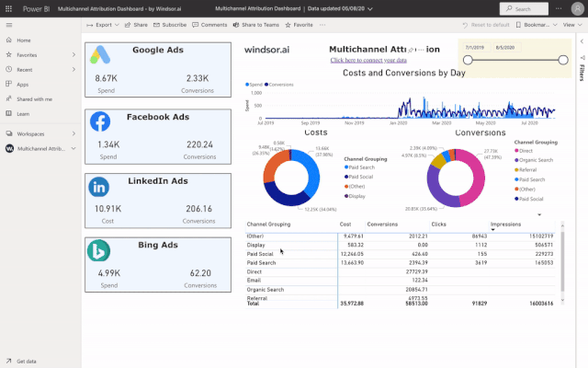Open Favorites in sidebar
The height and width of the screenshot is (368, 588).
(27, 55)
